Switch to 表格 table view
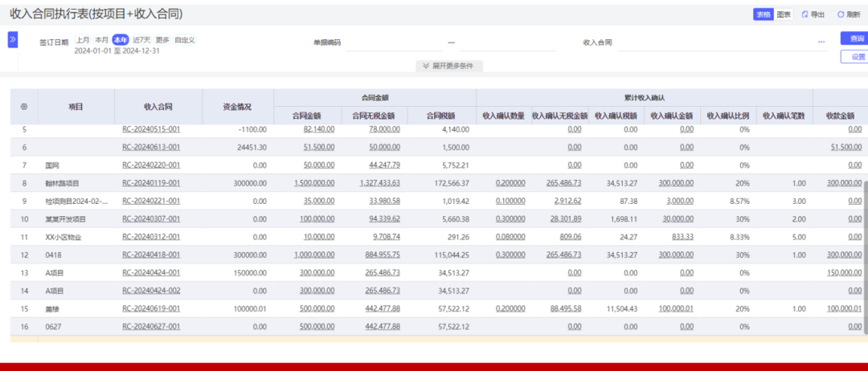The width and height of the screenshot is (868, 371). coord(764,14)
